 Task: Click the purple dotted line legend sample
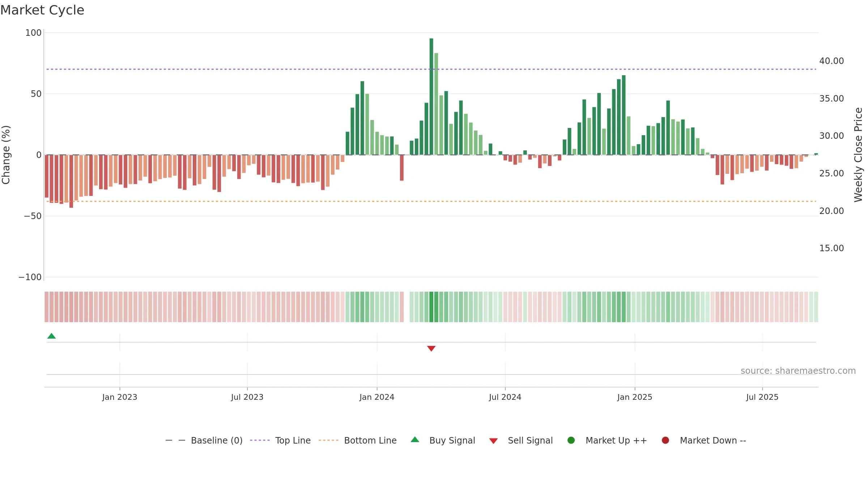260,440
